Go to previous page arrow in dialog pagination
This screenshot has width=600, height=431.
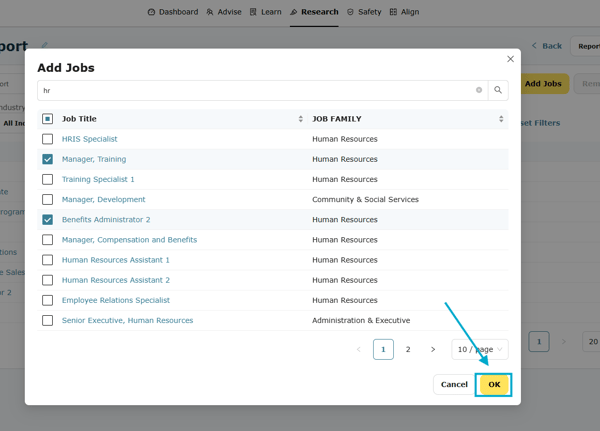click(x=359, y=349)
